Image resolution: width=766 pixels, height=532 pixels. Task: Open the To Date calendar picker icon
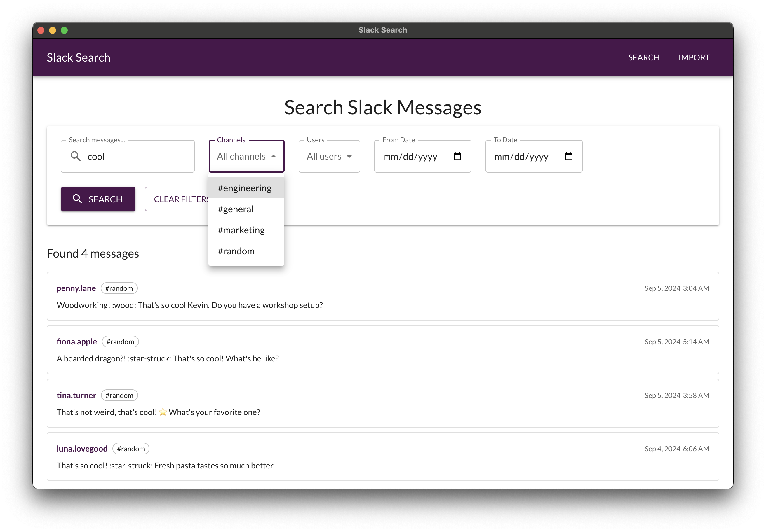tap(568, 156)
